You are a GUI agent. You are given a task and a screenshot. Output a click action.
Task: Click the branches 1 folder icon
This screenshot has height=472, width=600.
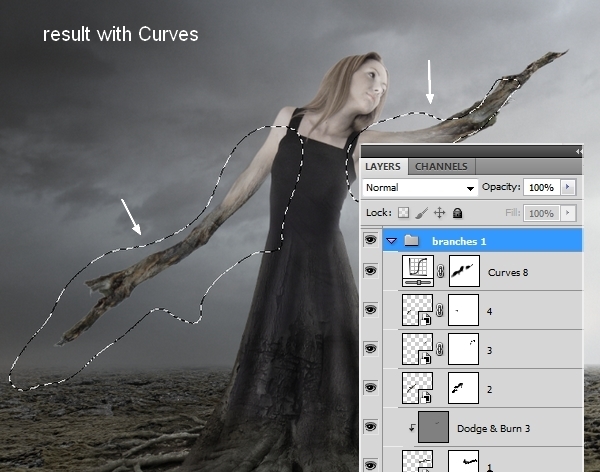pos(411,241)
